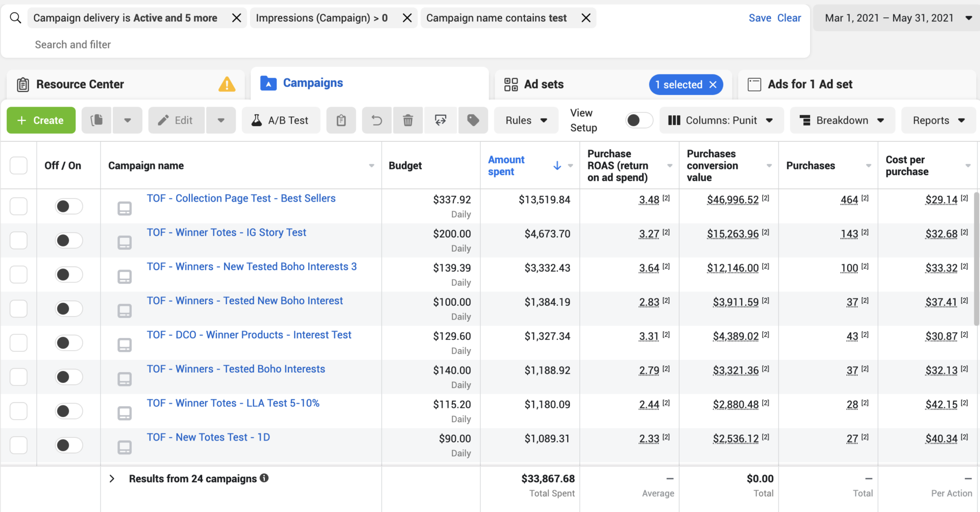This screenshot has height=512, width=980.
Task: Click the duplicate campaign icon
Action: (96, 120)
